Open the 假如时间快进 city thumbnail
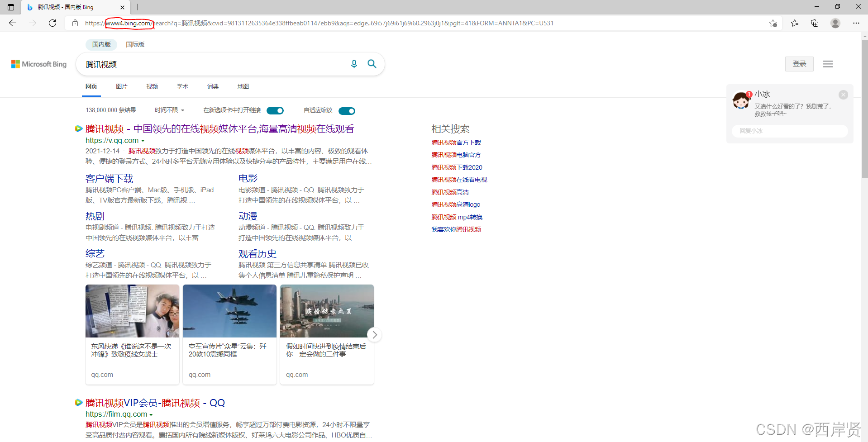This screenshot has height=442, width=868. pyautogui.click(x=327, y=311)
